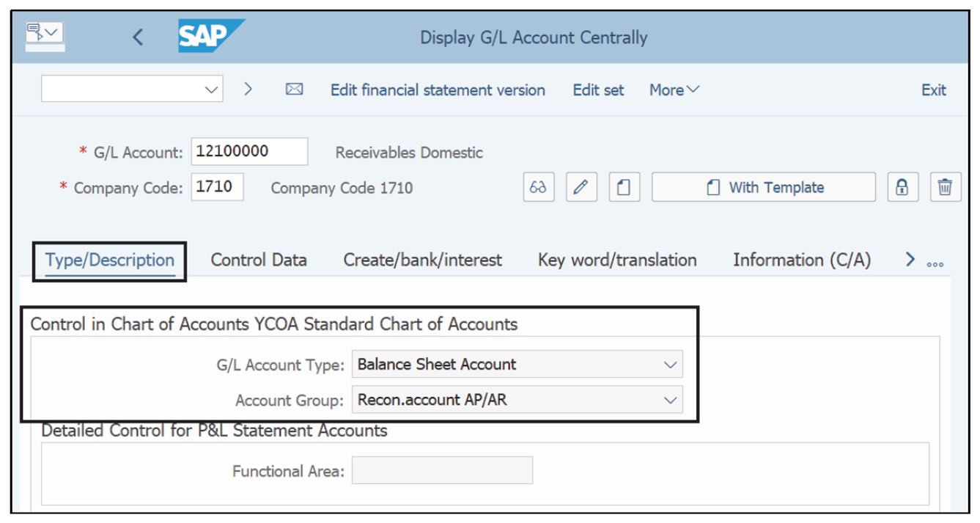Screen dimensions: 980x523
Task: Open the Account Group dropdown
Action: pyautogui.click(x=669, y=400)
